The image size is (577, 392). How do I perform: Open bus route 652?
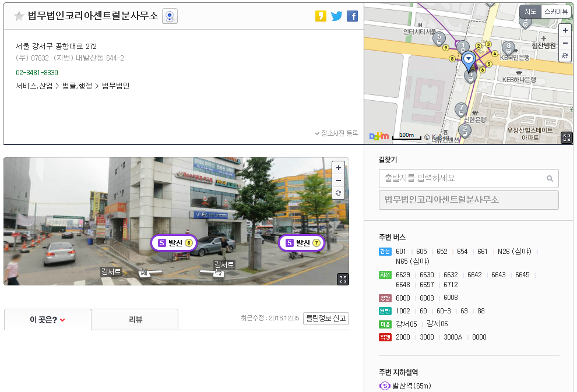pos(442,252)
